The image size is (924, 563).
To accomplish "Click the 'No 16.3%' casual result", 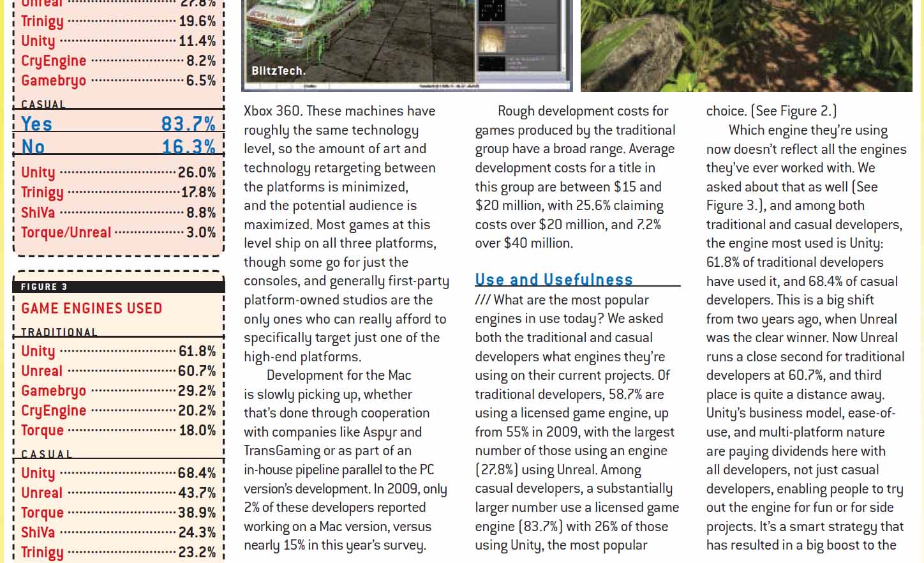I will 119,147.
